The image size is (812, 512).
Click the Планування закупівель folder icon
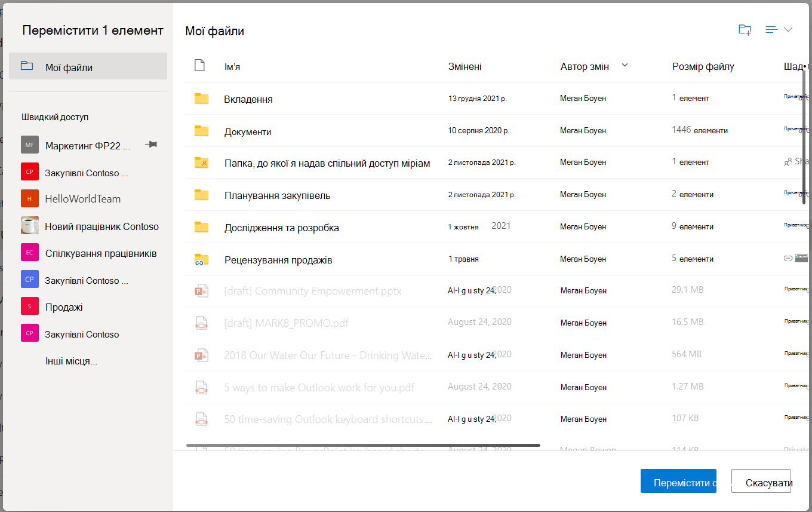[x=201, y=195]
